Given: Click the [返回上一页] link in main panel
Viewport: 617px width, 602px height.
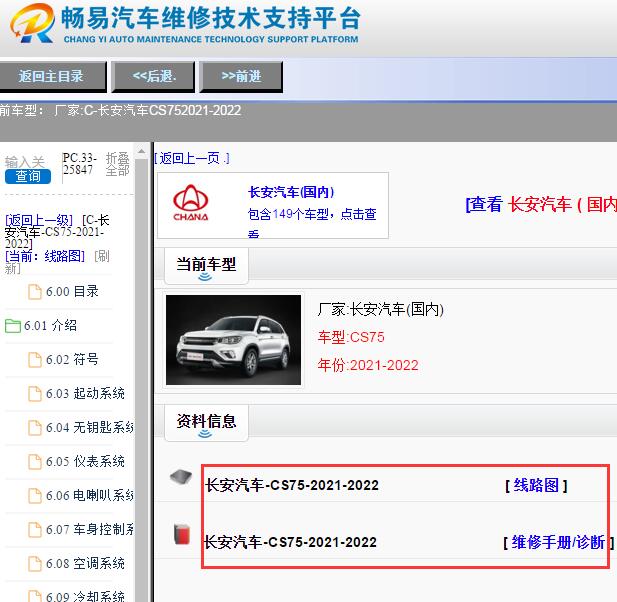Looking at the screenshot, I should [192, 159].
